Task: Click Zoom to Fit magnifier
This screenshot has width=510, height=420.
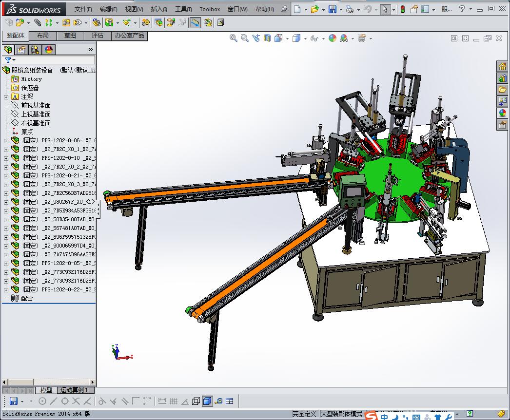Action: [233, 38]
